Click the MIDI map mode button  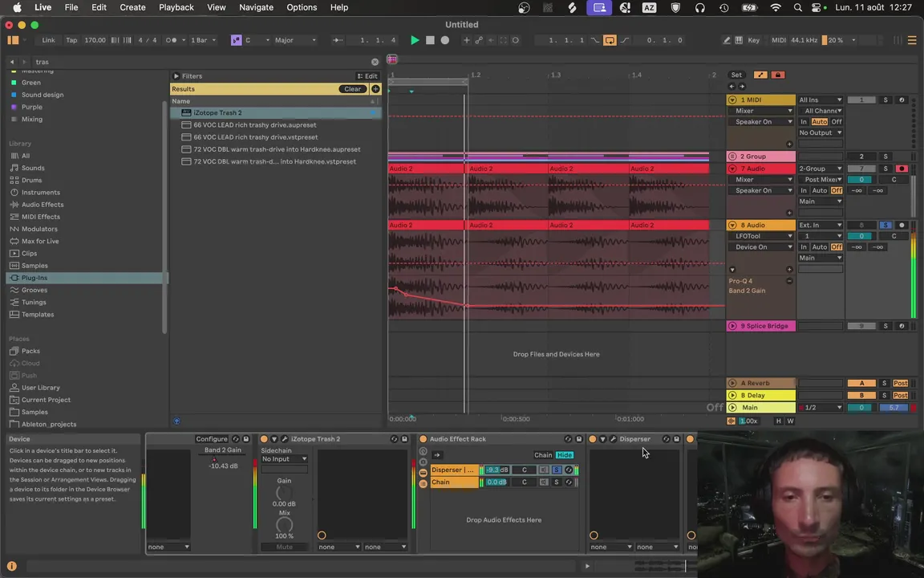779,40
